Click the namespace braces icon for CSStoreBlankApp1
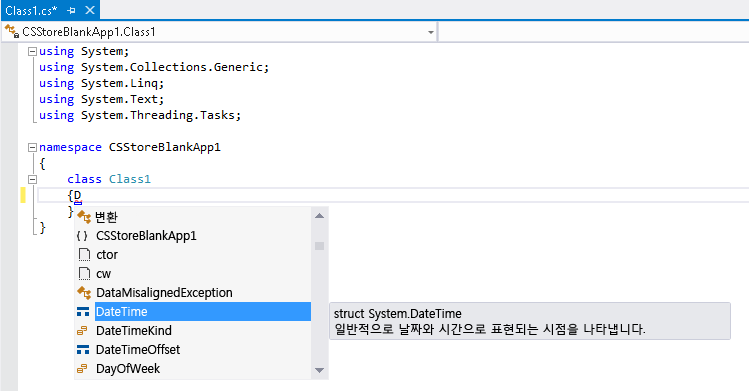This screenshot has height=391, width=749. [82, 236]
